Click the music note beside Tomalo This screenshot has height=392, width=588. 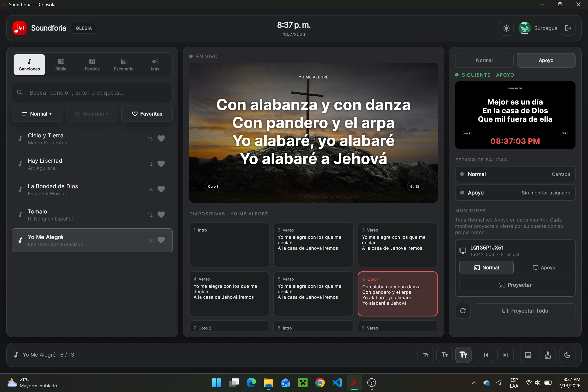tap(20, 215)
